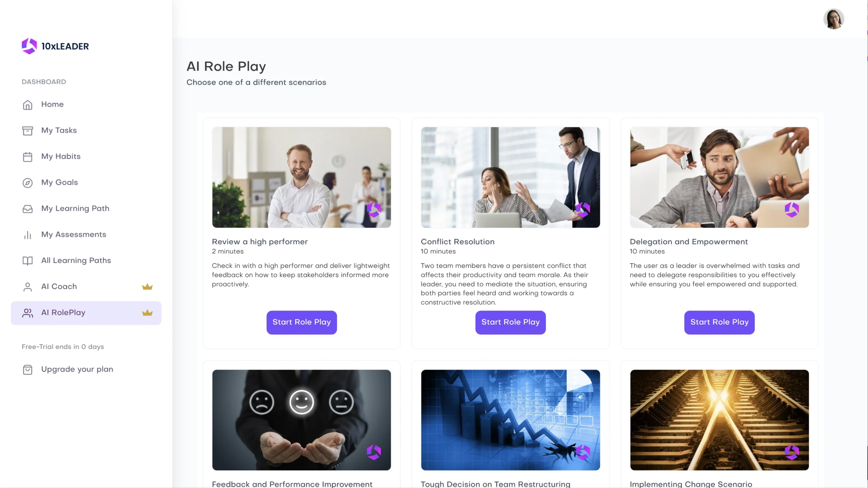Click the AI Coach crown badge
This screenshot has width=868, height=488.
(x=147, y=287)
